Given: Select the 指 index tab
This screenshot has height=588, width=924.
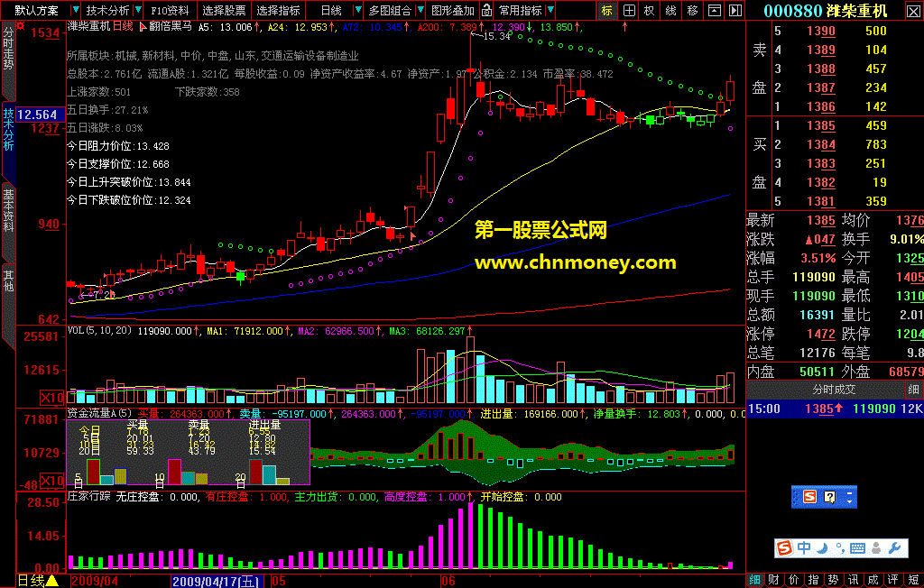Looking at the screenshot, I should coord(814,580).
